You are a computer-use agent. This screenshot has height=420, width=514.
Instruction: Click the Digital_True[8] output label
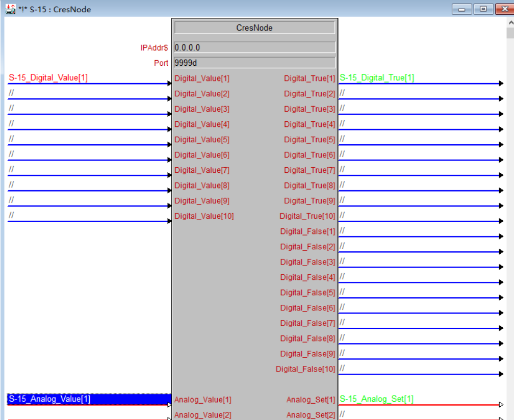[310, 186]
